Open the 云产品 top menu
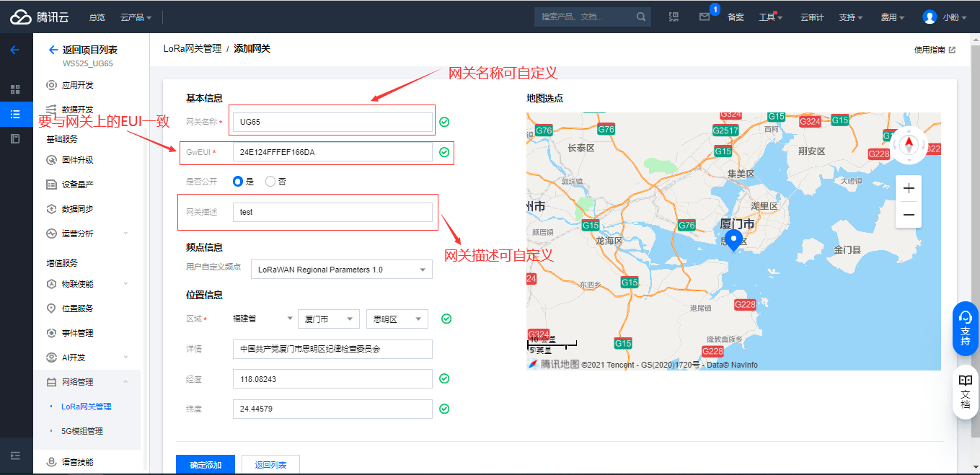Viewport: 980px width, 475px height. (x=136, y=17)
